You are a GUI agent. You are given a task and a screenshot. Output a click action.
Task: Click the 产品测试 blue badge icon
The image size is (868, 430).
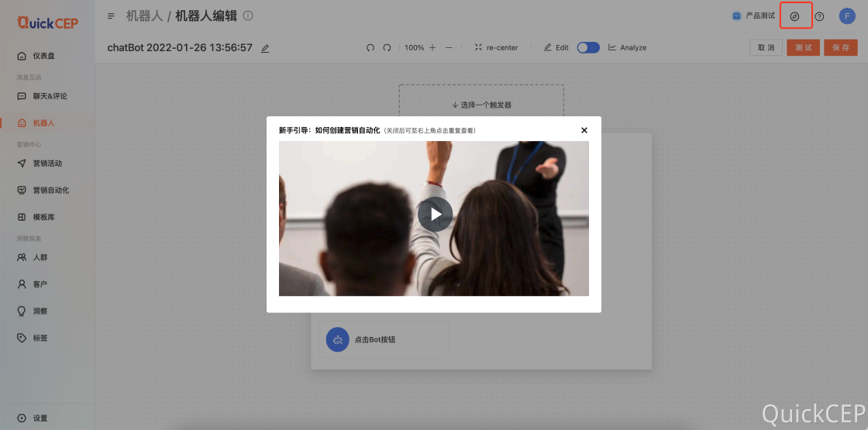click(x=737, y=16)
